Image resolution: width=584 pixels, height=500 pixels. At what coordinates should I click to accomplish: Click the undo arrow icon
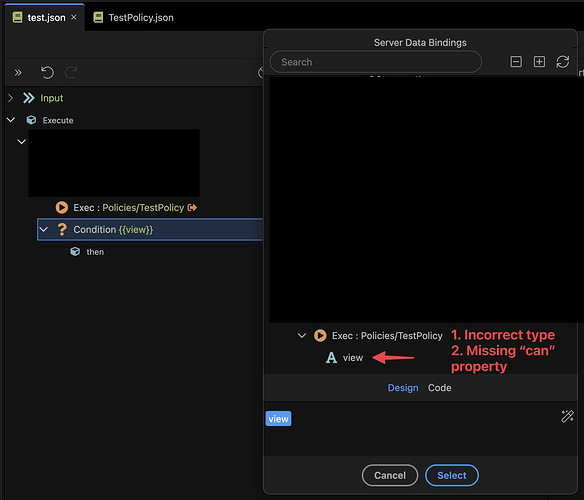(47, 72)
